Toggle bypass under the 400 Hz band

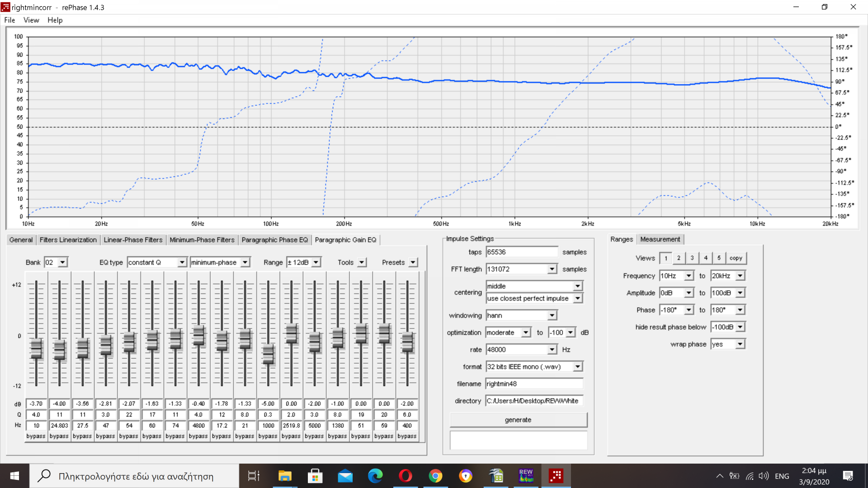pyautogui.click(x=407, y=436)
